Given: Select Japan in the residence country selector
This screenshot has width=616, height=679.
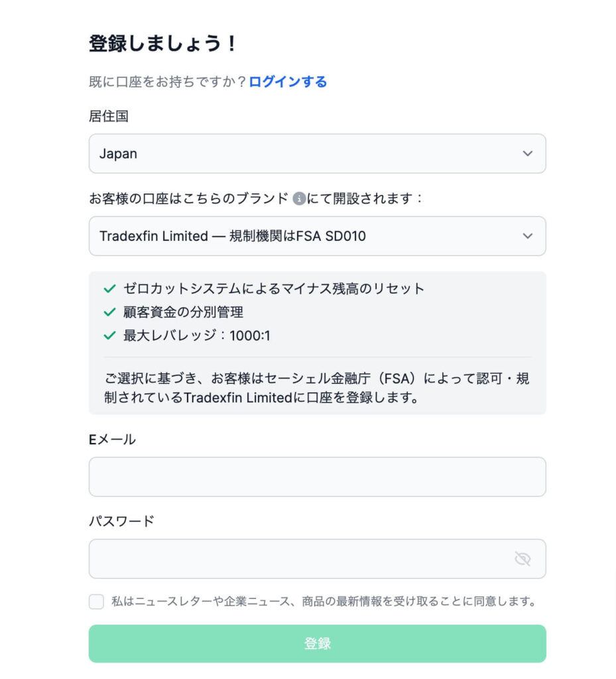Looking at the screenshot, I should click(317, 153).
